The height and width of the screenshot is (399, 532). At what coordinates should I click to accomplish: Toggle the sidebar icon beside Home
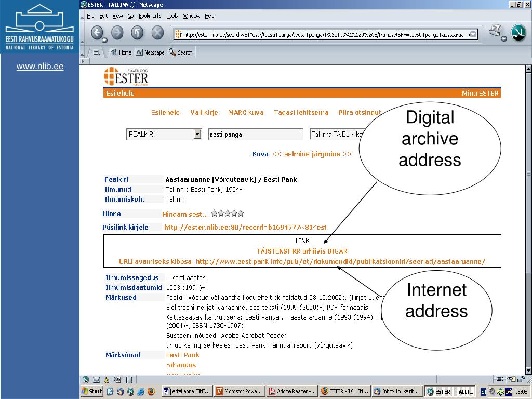[97, 52]
